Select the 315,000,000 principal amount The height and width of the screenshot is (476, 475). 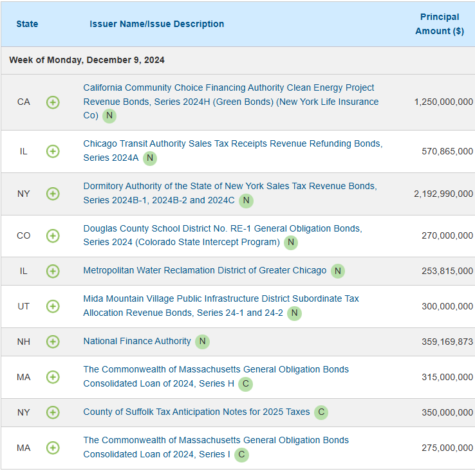(x=447, y=378)
